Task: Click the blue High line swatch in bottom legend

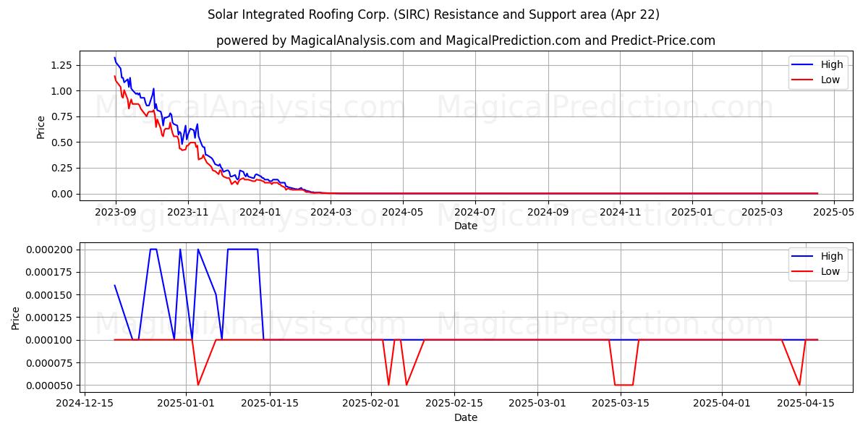Action: (804, 257)
